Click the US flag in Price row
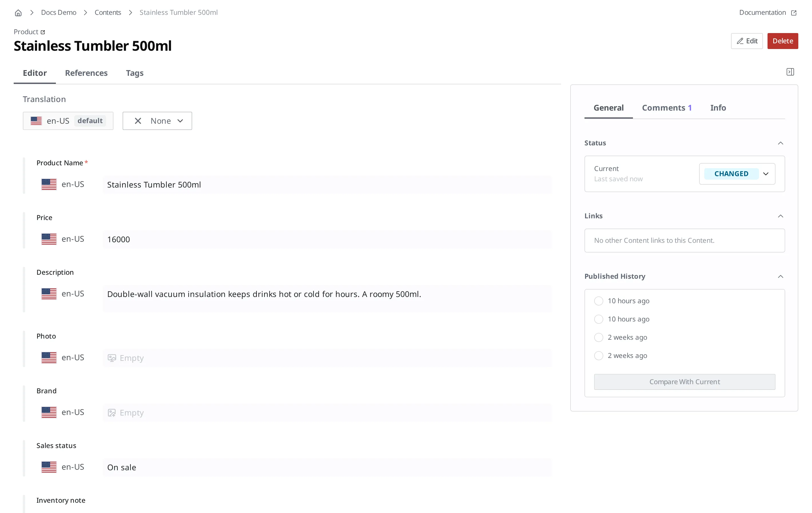This screenshot has height=513, width=812. 49,239
